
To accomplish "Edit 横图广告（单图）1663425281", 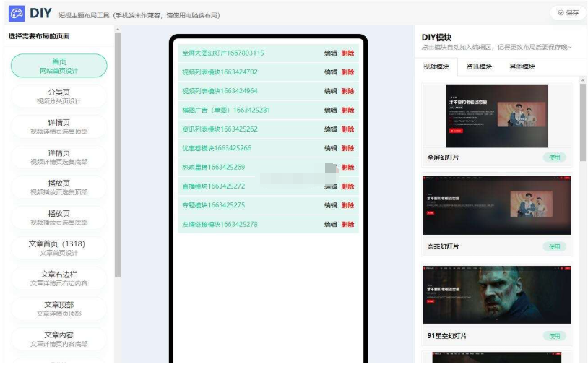I will pos(330,110).
